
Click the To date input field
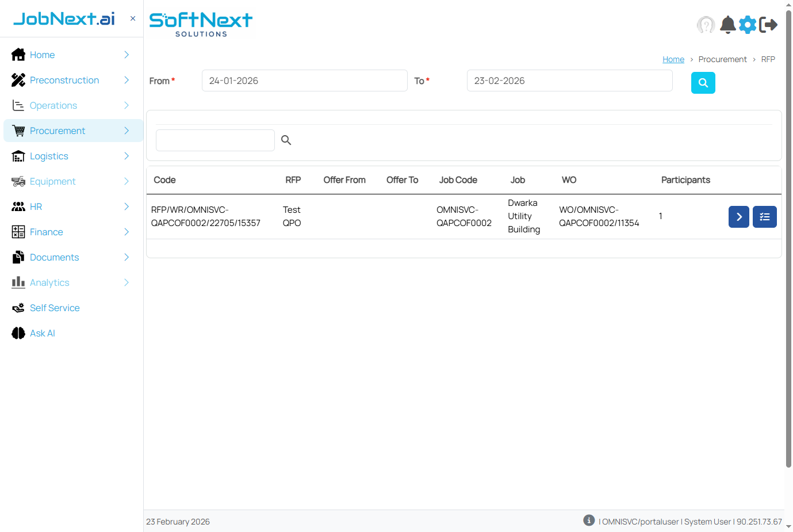(x=569, y=81)
